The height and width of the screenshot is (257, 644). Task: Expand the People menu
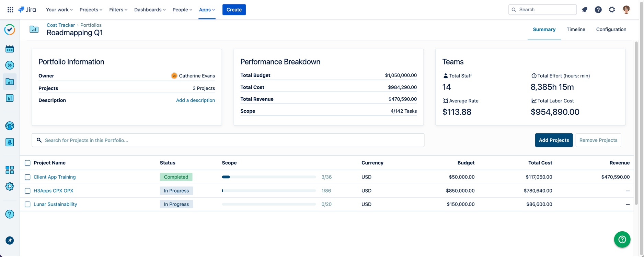click(182, 10)
